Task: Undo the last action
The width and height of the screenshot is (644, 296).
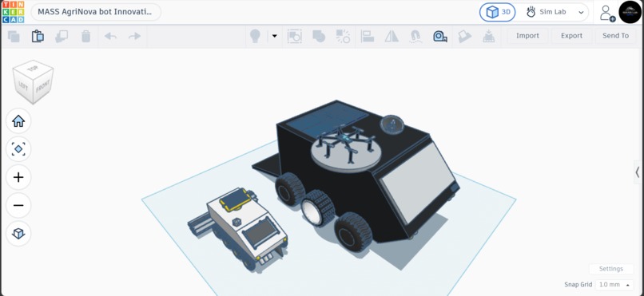Action: 110,36
